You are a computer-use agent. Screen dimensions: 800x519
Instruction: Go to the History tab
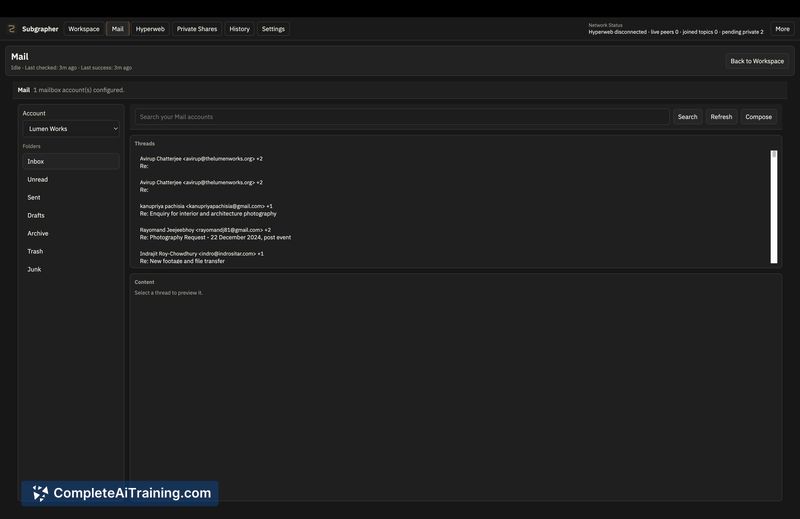tap(239, 29)
